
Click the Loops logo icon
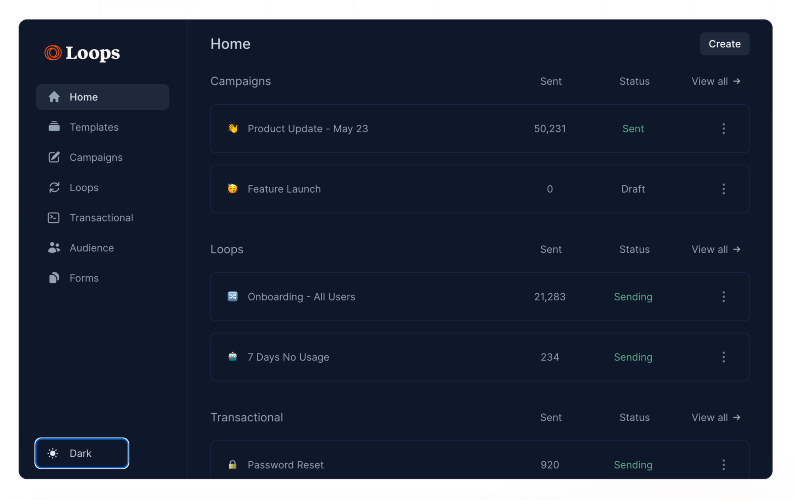click(x=53, y=53)
